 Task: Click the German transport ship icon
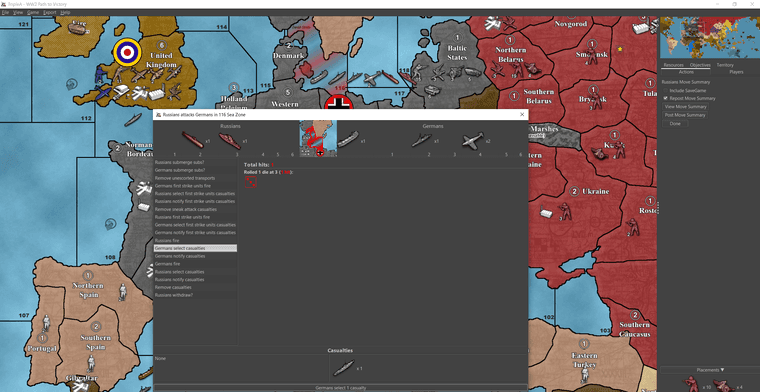pyautogui.click(x=348, y=140)
